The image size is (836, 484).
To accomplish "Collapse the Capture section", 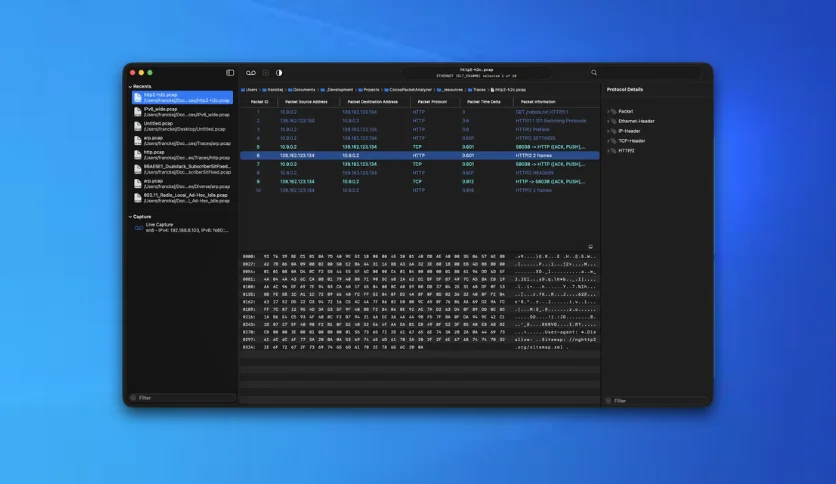I will [130, 217].
